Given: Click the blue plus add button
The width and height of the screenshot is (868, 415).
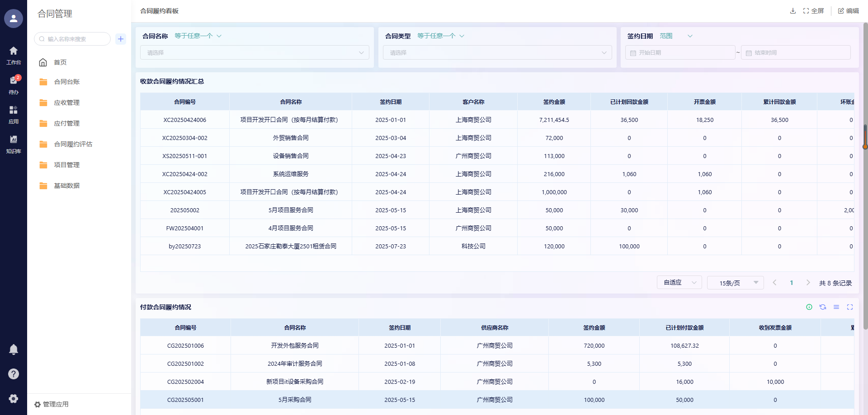Looking at the screenshot, I should (121, 39).
